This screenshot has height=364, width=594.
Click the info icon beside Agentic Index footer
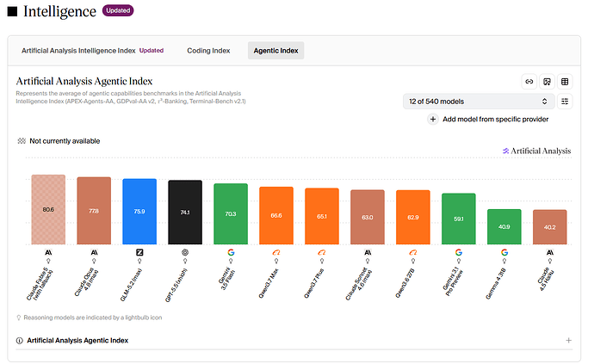(19, 341)
